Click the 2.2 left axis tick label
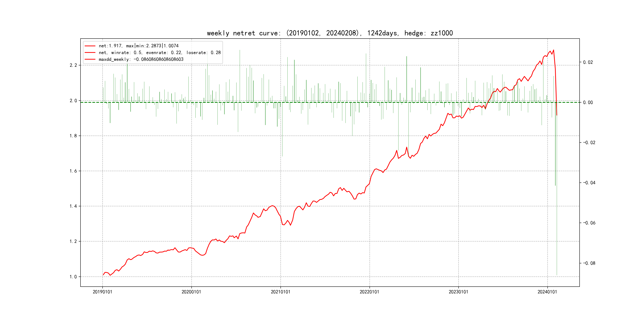The height and width of the screenshot is (322, 644). (73, 65)
